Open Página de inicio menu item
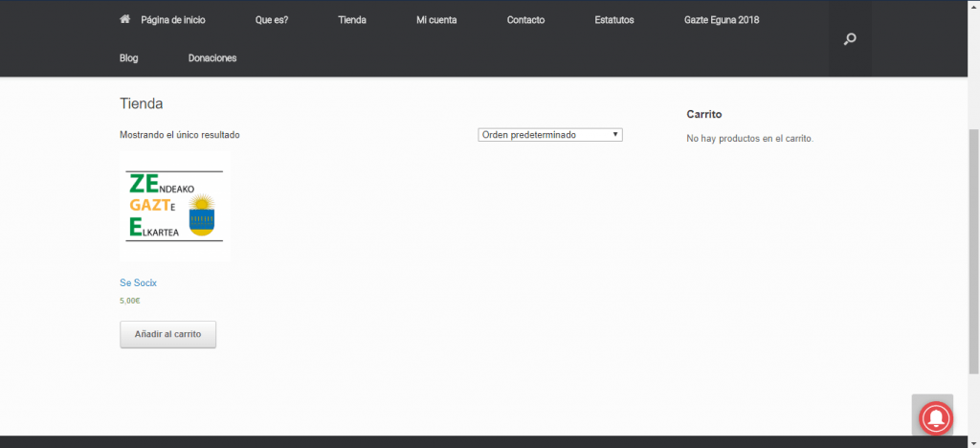This screenshot has width=980, height=448. point(173,20)
